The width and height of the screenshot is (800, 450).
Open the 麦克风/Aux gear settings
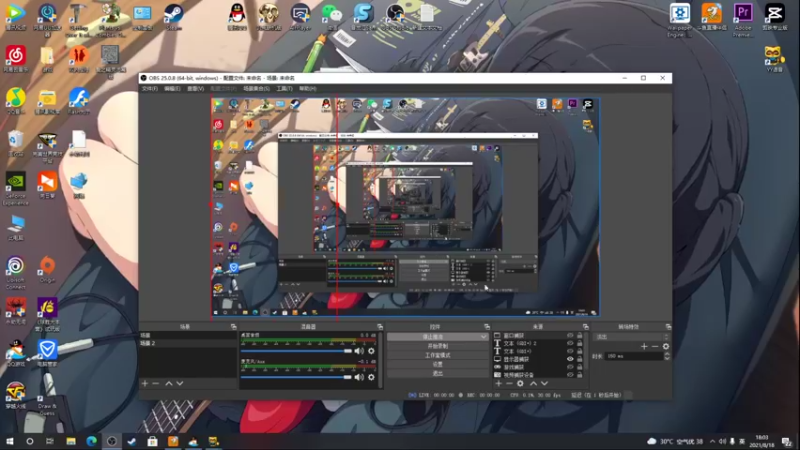pyautogui.click(x=371, y=377)
